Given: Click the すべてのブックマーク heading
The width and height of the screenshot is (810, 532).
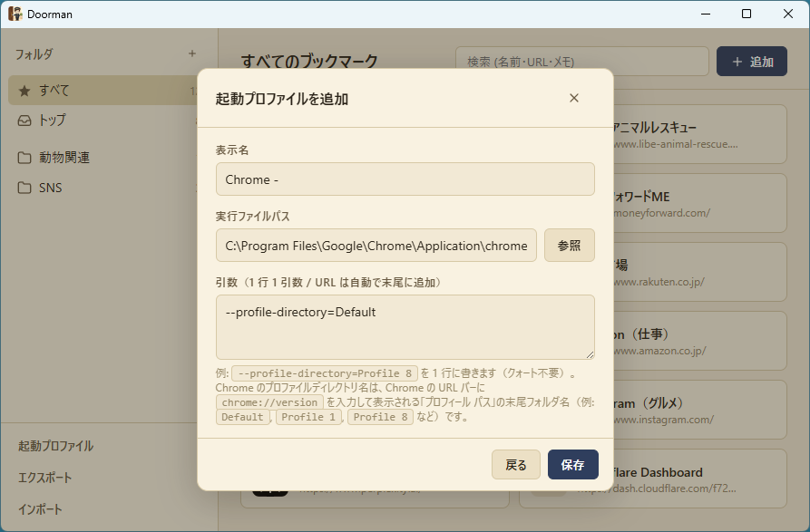Looking at the screenshot, I should tap(309, 61).
